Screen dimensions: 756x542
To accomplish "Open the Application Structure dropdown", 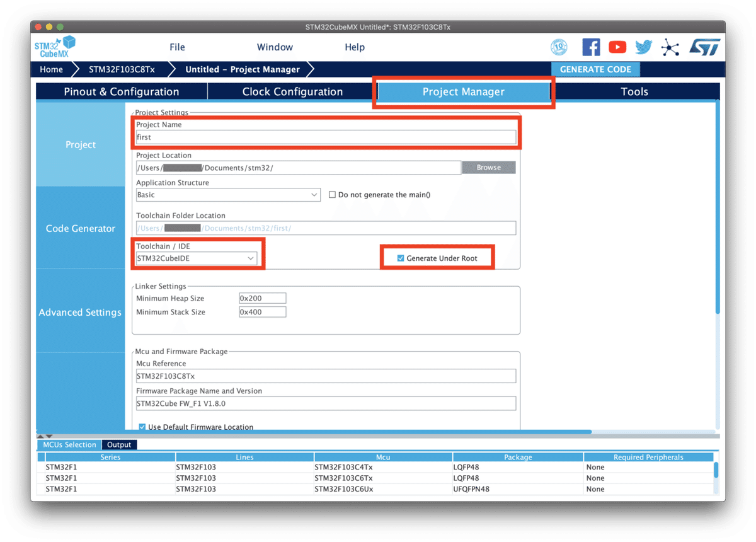I will point(228,195).
